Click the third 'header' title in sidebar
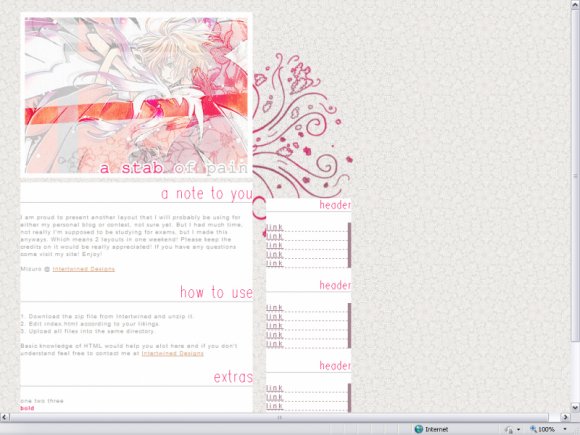 pos(335,365)
